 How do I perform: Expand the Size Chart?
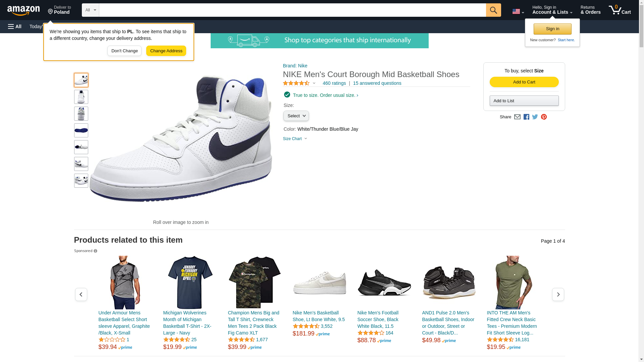pos(295,139)
